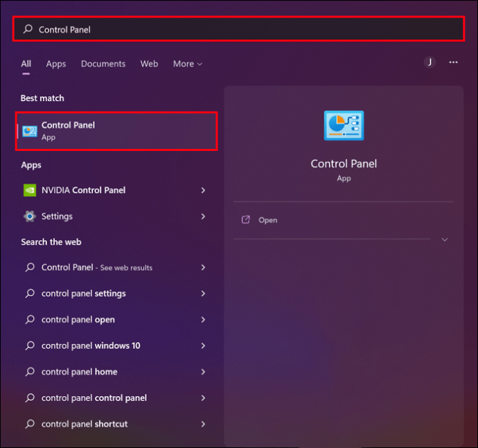Image resolution: width=478 pixels, height=448 pixels.
Task: Switch to the Documents tab
Action: click(103, 64)
